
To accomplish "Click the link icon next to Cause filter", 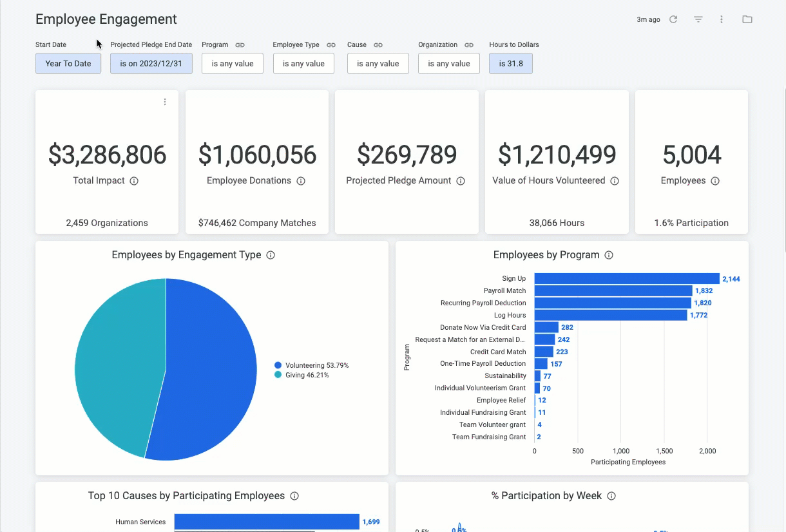I will [378, 45].
